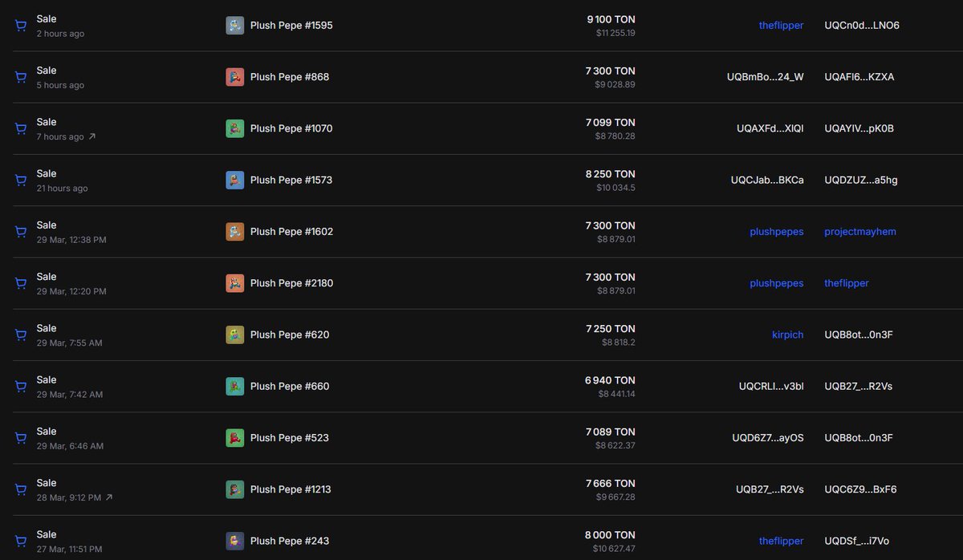The image size is (963, 560).
Task: Open Plush Pepe #2180 thumbnail image
Action: pos(235,283)
